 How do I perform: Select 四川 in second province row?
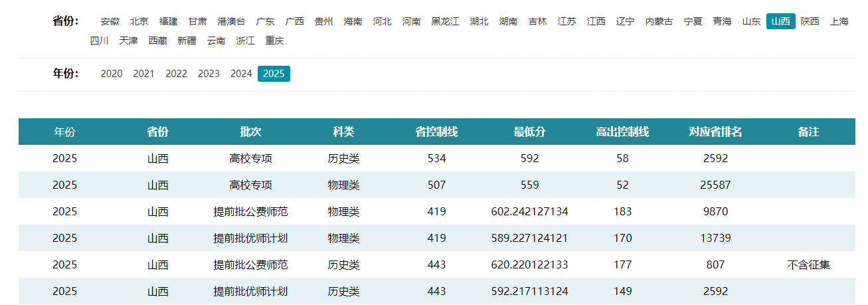tap(100, 41)
